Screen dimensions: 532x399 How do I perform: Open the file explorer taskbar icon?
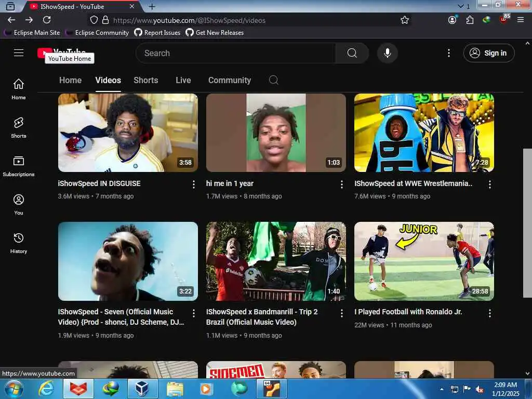click(x=175, y=389)
